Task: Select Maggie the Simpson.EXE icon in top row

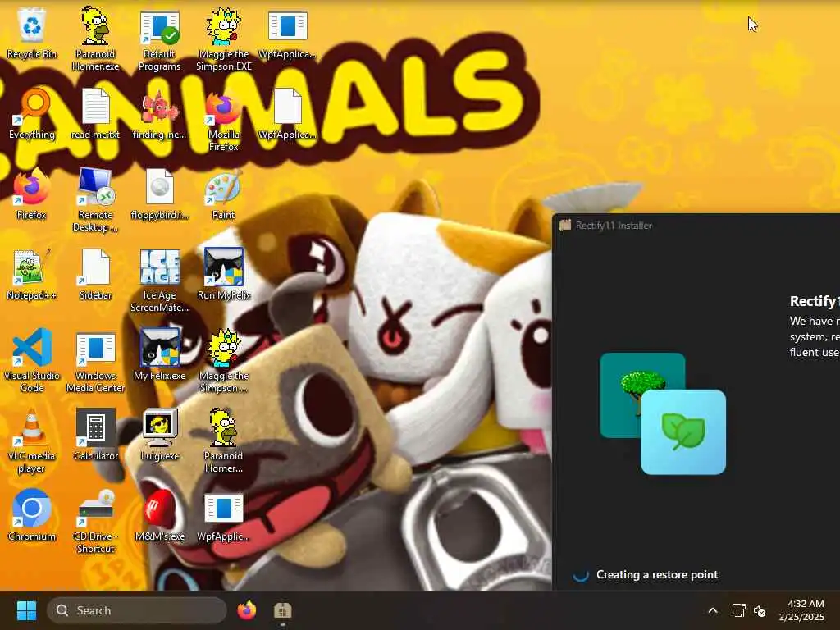Action: [224, 39]
